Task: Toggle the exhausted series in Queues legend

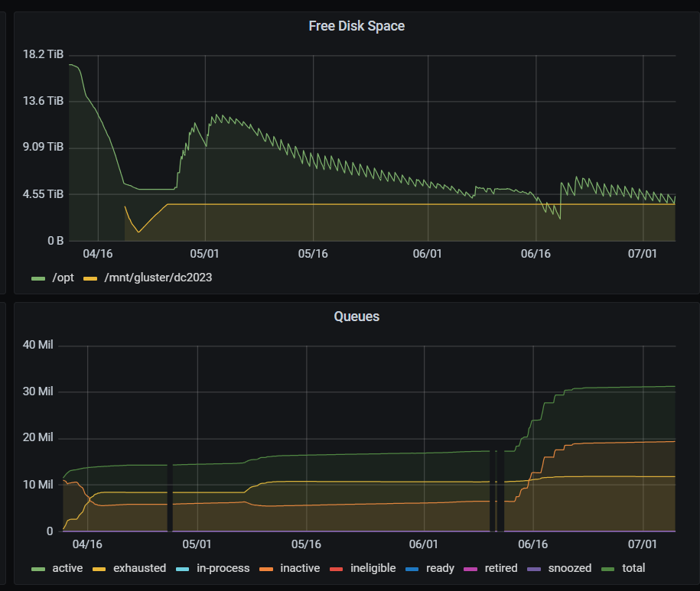Action: [140, 568]
